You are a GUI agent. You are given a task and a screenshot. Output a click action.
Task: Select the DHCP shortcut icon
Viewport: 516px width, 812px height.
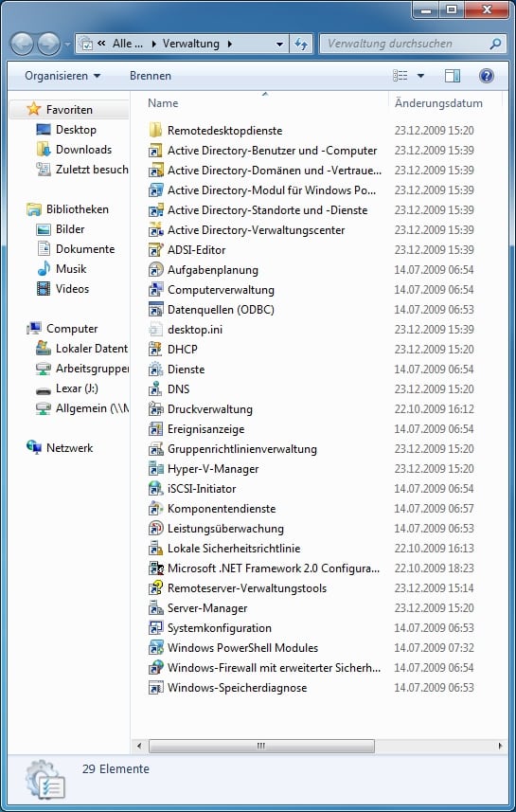coord(156,350)
